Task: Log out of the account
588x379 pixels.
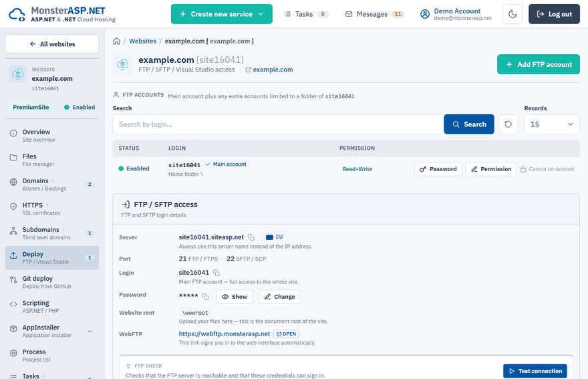Action: click(554, 14)
